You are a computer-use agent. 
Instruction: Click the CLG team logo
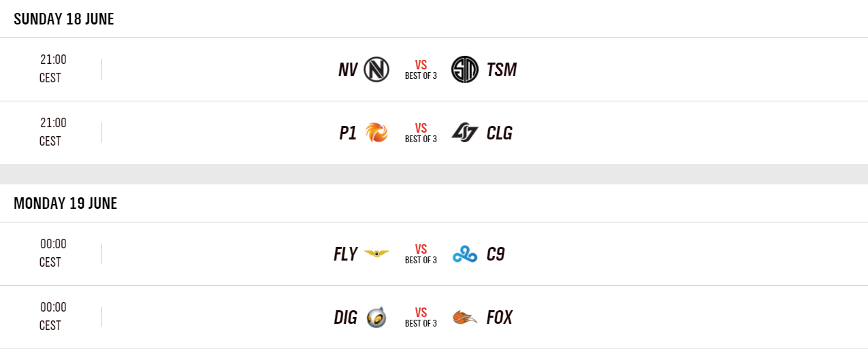(x=465, y=133)
